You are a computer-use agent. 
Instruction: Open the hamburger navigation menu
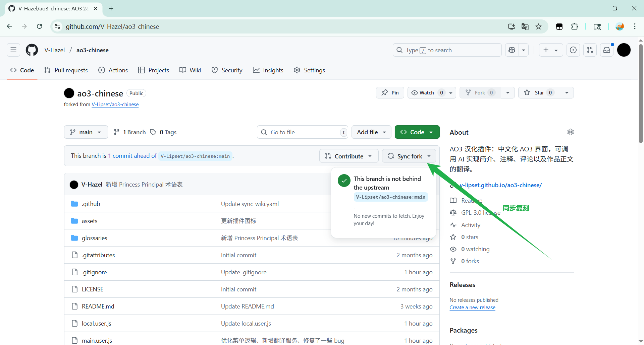click(13, 50)
